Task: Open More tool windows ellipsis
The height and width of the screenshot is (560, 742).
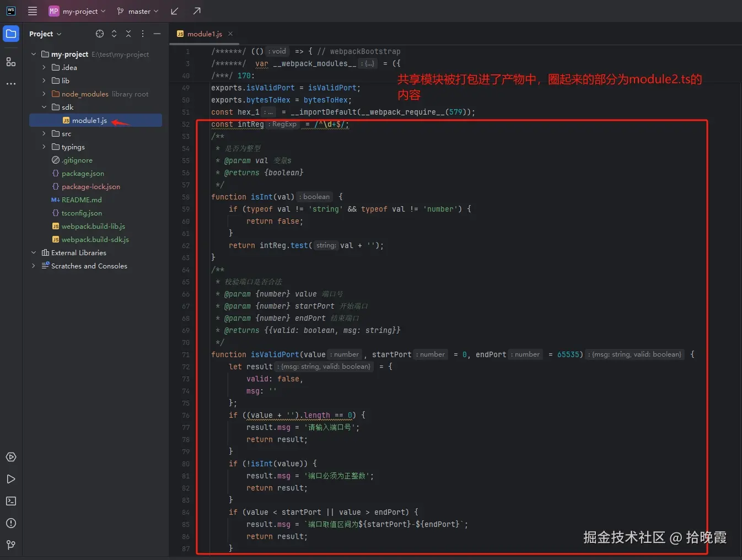Action: [x=11, y=84]
